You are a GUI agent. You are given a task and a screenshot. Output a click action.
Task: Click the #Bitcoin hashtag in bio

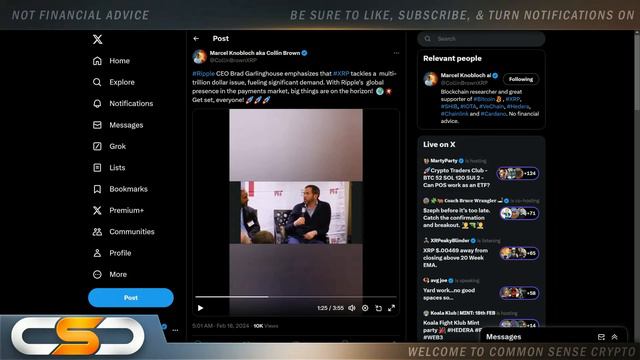484,99
